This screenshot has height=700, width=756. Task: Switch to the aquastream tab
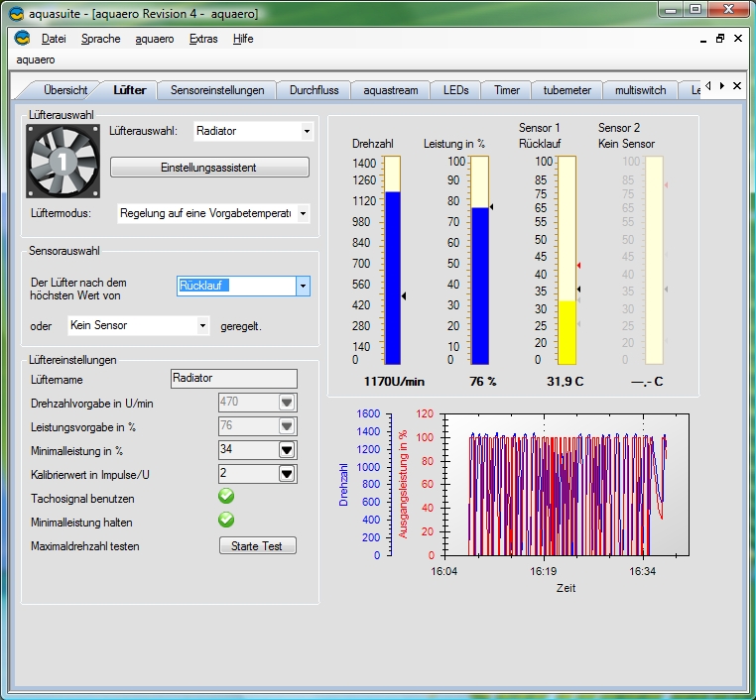(391, 90)
